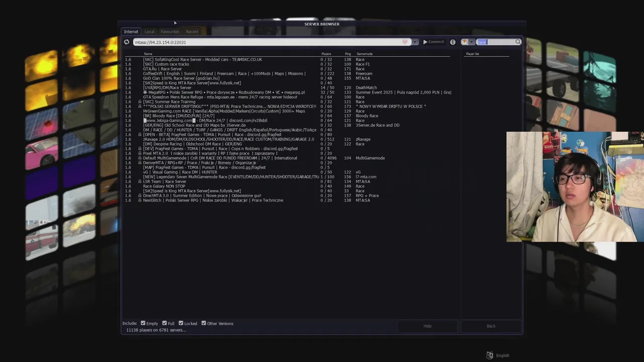The width and height of the screenshot is (644, 362).
Task: Switch to the Favourites tab
Action: pyautogui.click(x=170, y=32)
